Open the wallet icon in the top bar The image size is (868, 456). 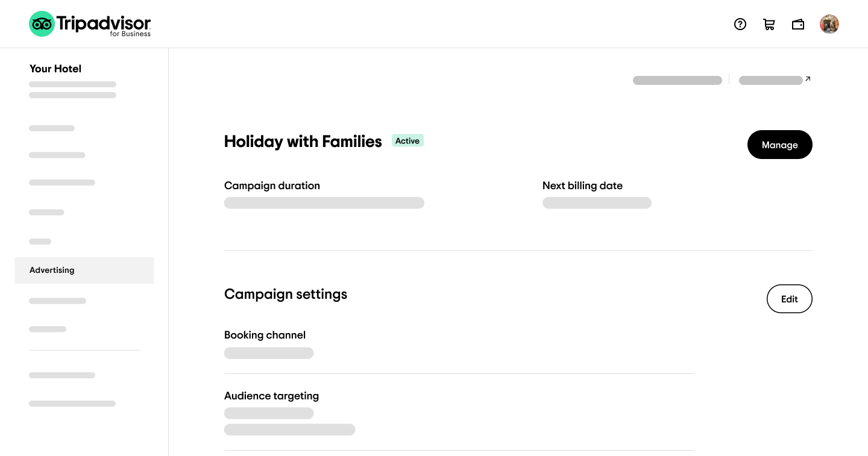tap(798, 24)
